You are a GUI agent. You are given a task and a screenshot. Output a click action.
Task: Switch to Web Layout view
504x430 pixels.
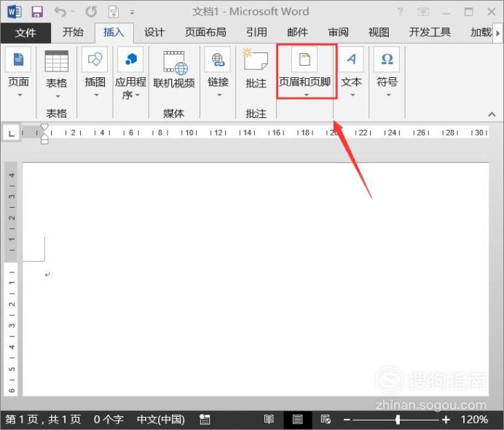click(326, 419)
